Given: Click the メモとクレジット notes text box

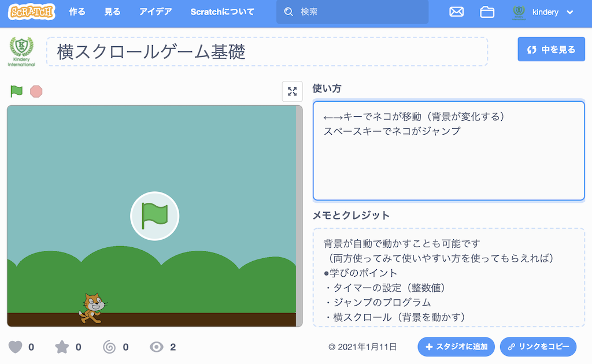Looking at the screenshot, I should pos(449,277).
